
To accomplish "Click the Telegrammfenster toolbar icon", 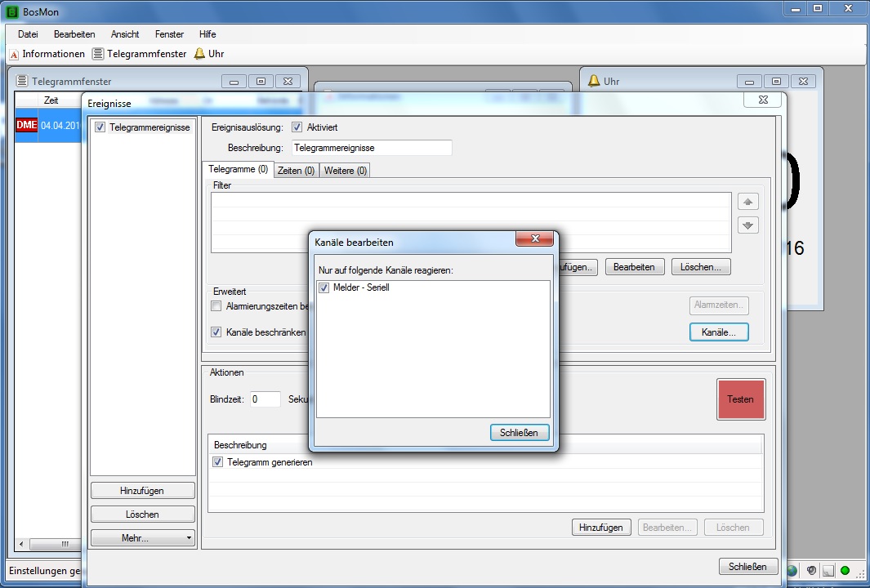I will (98, 54).
